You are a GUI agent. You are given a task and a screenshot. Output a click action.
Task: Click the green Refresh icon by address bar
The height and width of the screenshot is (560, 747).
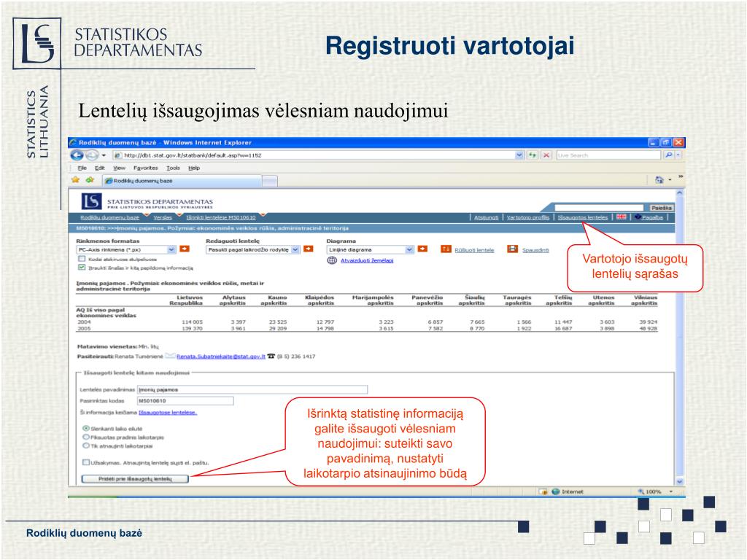click(x=532, y=155)
